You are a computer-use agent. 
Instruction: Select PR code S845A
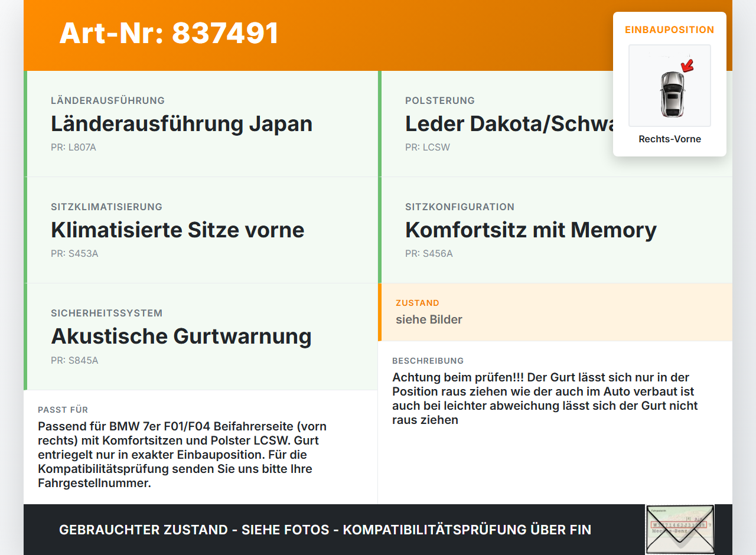[x=74, y=360]
